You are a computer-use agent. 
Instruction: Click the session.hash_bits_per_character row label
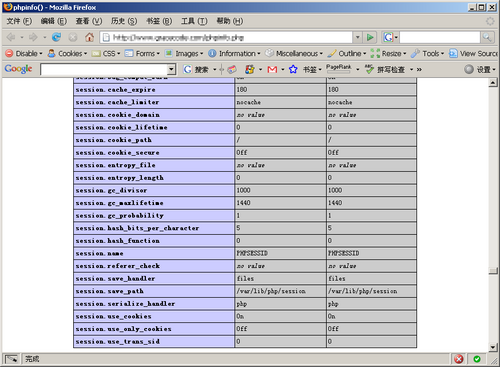pos(137,228)
